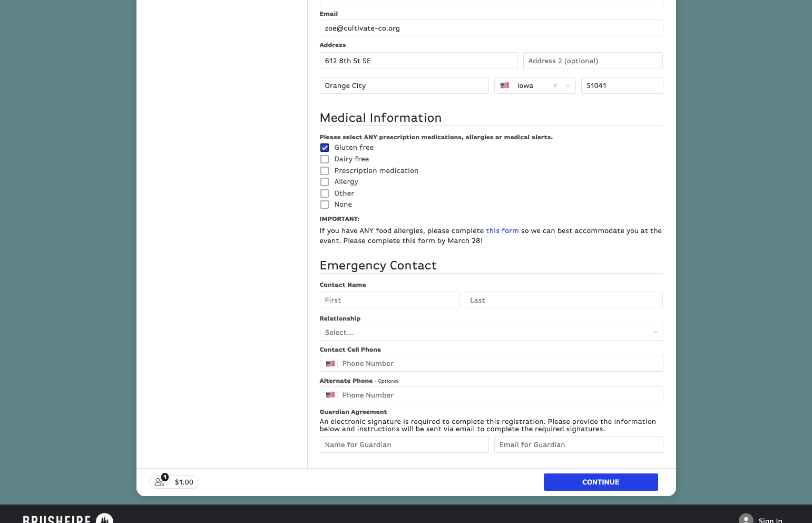Click the emergency contact First name field
The width and height of the screenshot is (812, 523).
(389, 300)
